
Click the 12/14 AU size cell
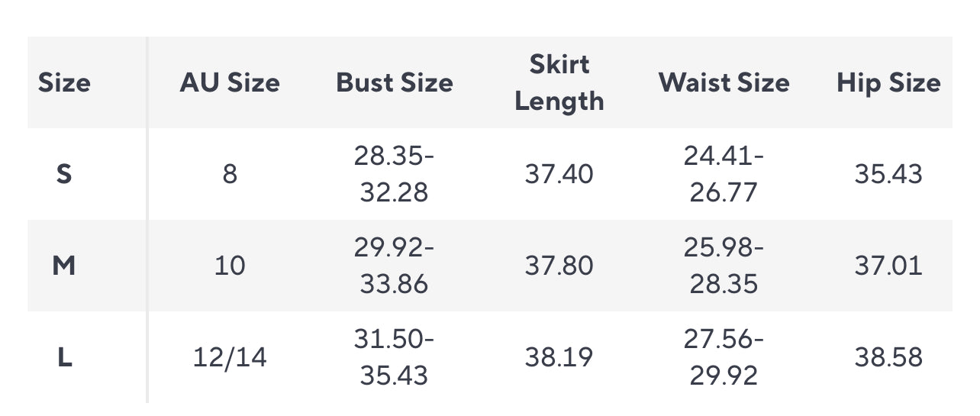(230, 357)
